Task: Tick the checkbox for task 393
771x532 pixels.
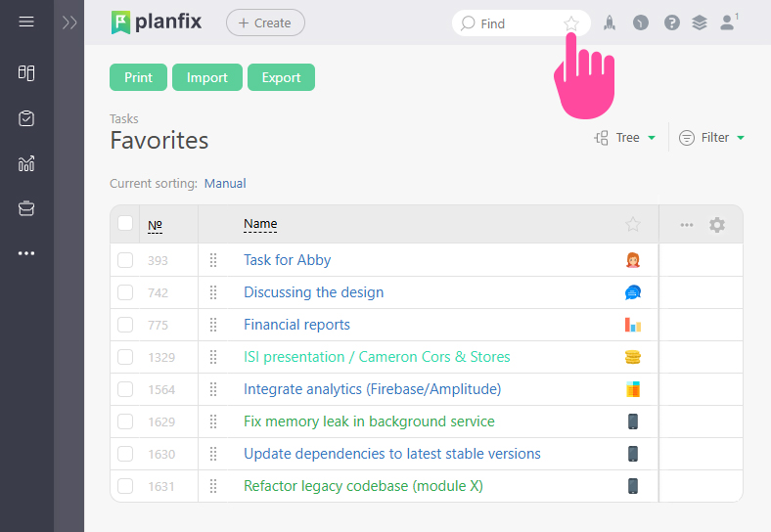Action: pos(125,260)
